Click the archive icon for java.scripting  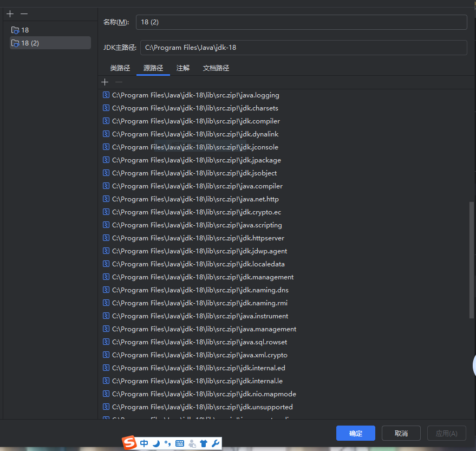point(106,225)
